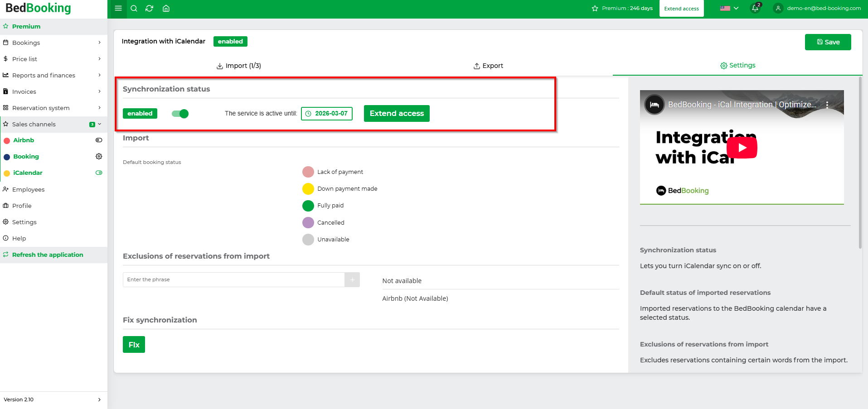This screenshot has height=409, width=868.
Task: Click the Price list dollar icon
Action: (5, 59)
